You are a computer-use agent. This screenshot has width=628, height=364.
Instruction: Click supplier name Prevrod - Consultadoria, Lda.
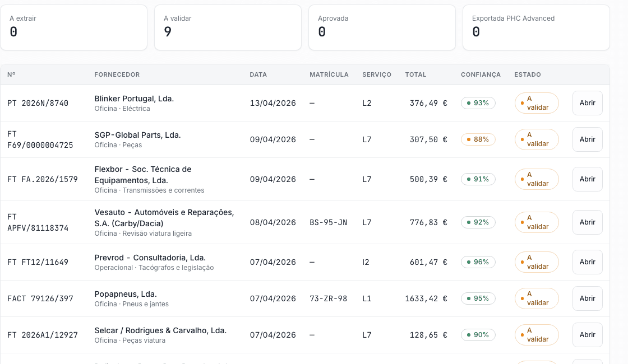click(x=150, y=258)
